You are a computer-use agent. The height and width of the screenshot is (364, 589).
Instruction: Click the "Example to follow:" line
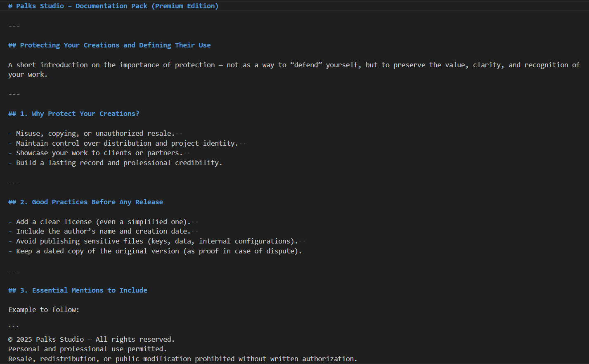click(x=44, y=310)
